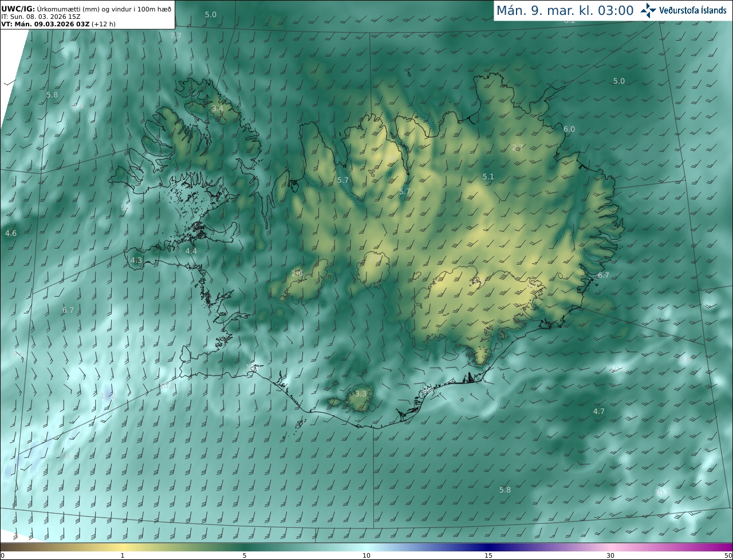Image resolution: width=733 pixels, height=560 pixels.
Task: Click the '10' tick label on color scale
Action: coord(366,555)
